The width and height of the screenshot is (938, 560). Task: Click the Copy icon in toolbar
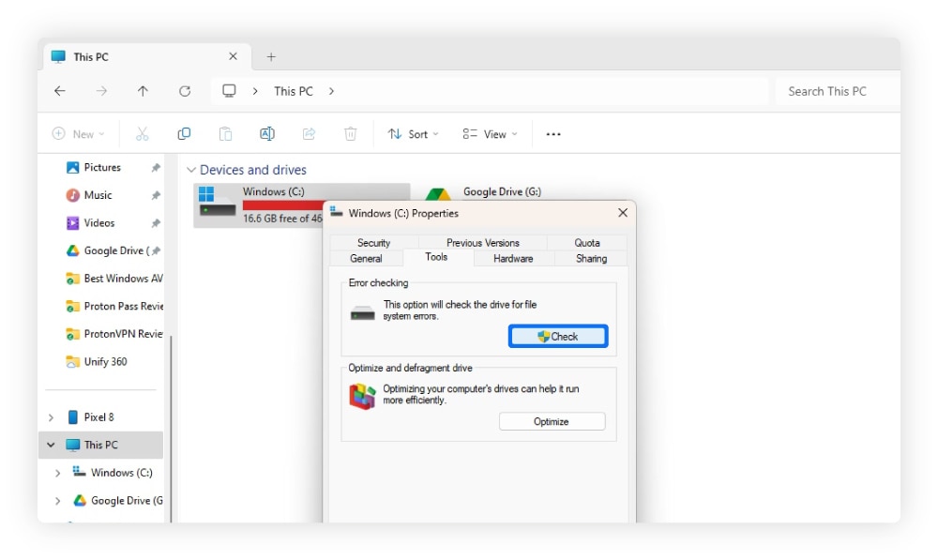(184, 134)
